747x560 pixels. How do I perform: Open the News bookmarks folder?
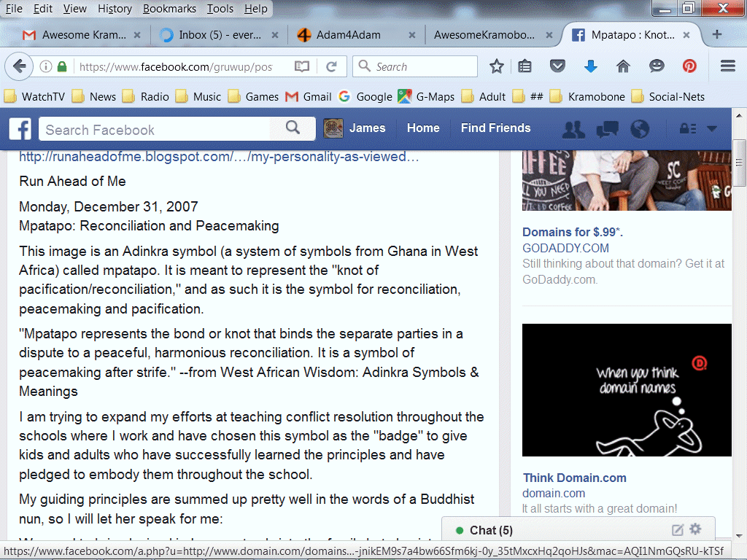(94, 97)
